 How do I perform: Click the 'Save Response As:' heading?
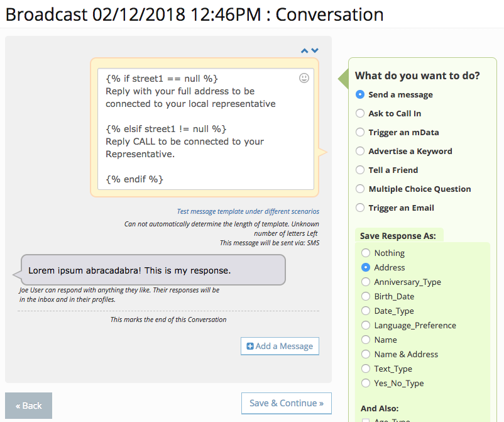point(398,236)
